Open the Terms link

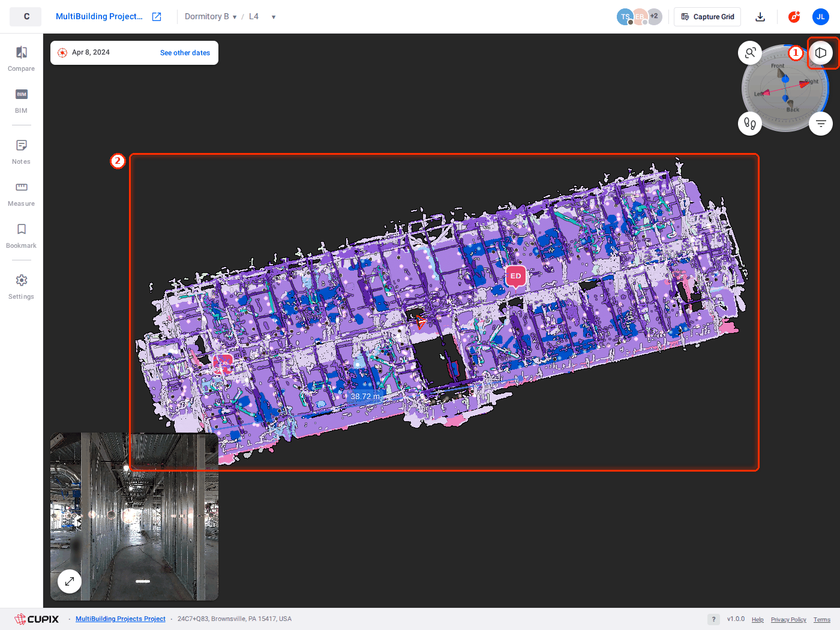822,620
